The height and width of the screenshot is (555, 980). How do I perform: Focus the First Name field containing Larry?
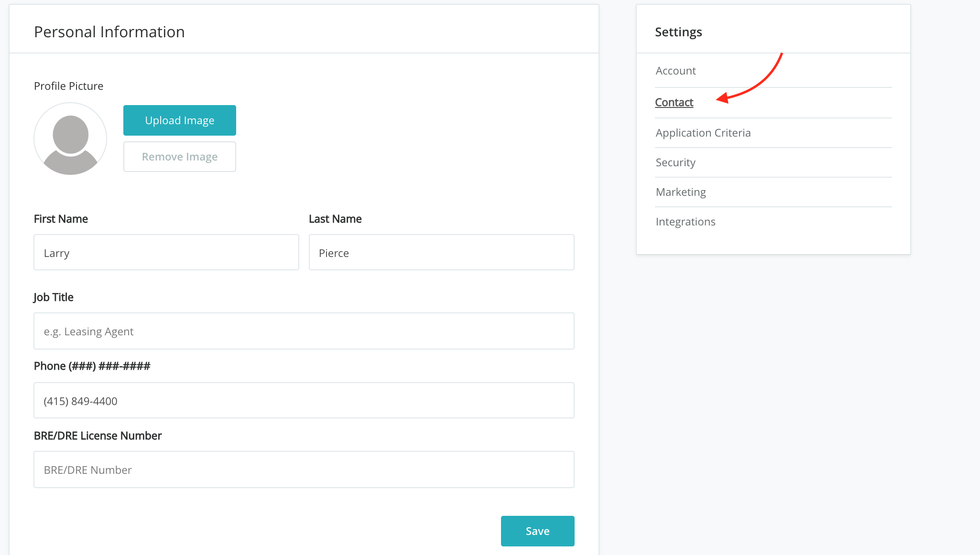(166, 253)
